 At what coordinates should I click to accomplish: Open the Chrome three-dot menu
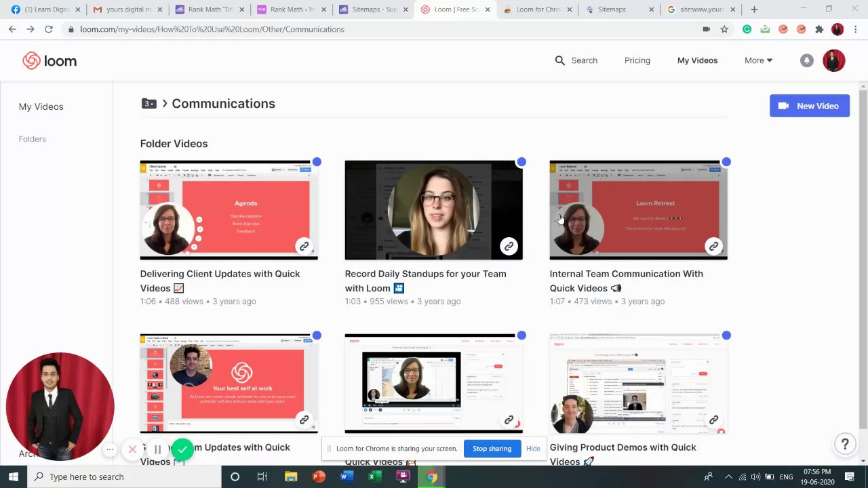tap(855, 29)
